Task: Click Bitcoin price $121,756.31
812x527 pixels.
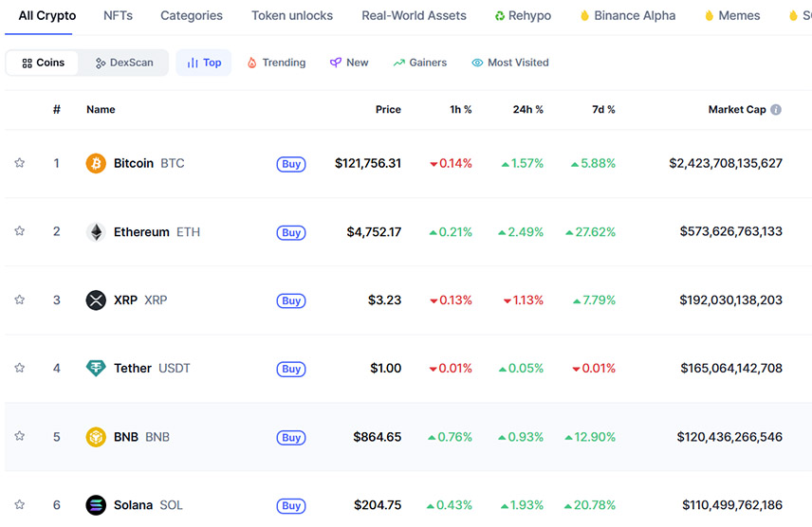Action: 368,164
